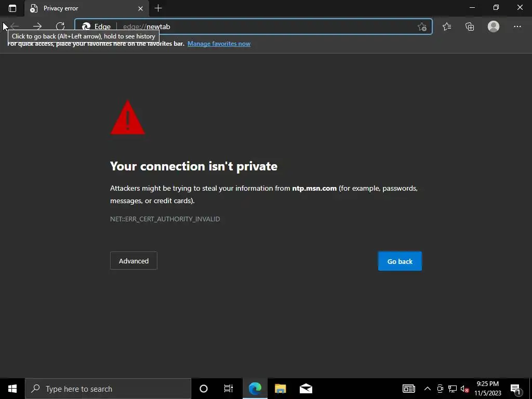Open clock showing 9:25 PM

[x=487, y=389]
